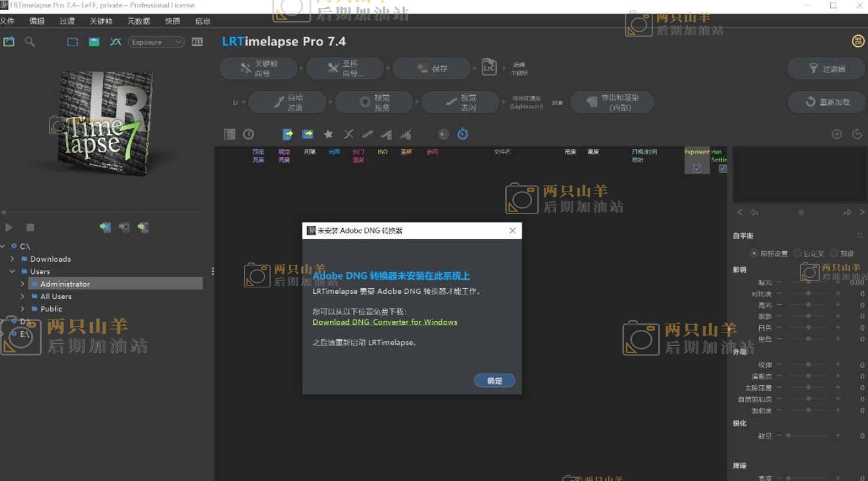Expand the Downloads folder in the tree

pos(12,259)
